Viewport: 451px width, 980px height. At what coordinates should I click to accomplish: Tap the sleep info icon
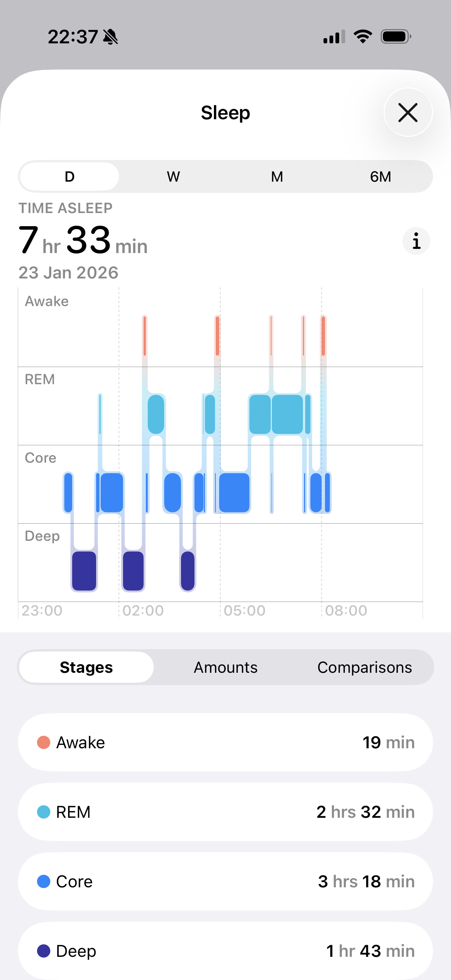(416, 241)
